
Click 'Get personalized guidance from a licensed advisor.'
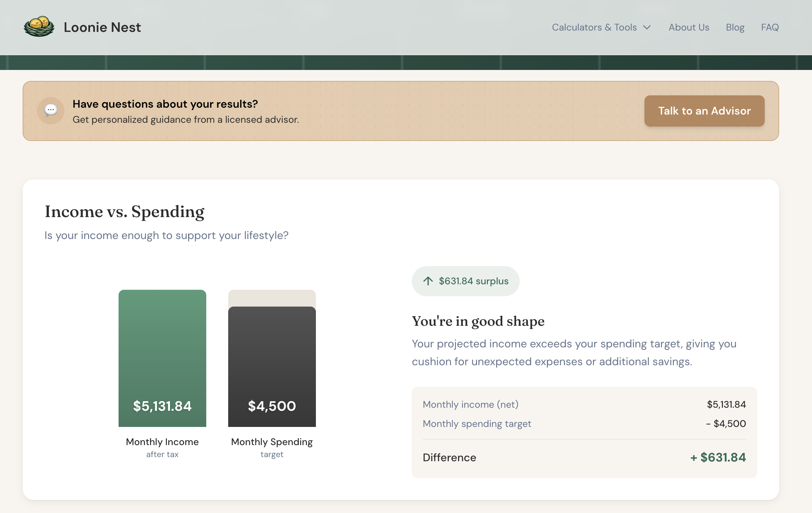tap(186, 120)
